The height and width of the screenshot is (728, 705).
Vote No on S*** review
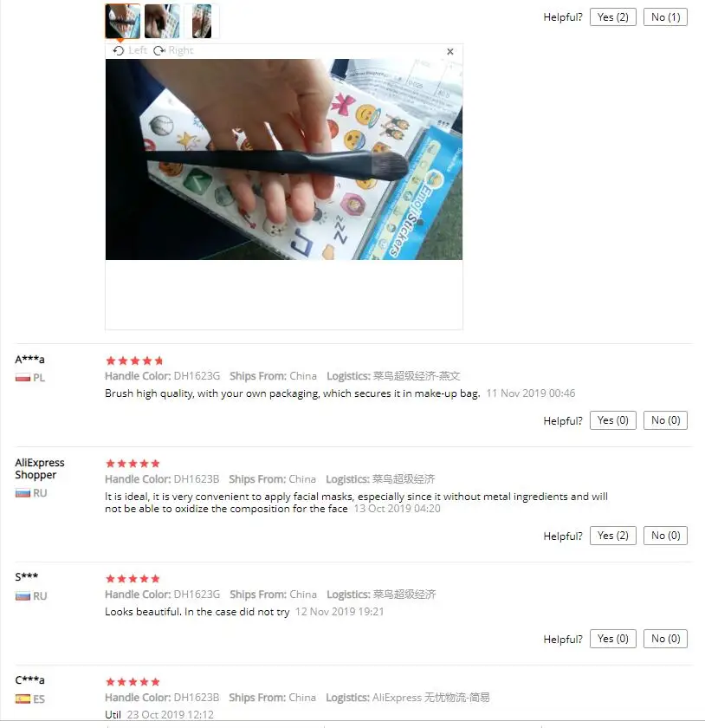[x=665, y=639]
